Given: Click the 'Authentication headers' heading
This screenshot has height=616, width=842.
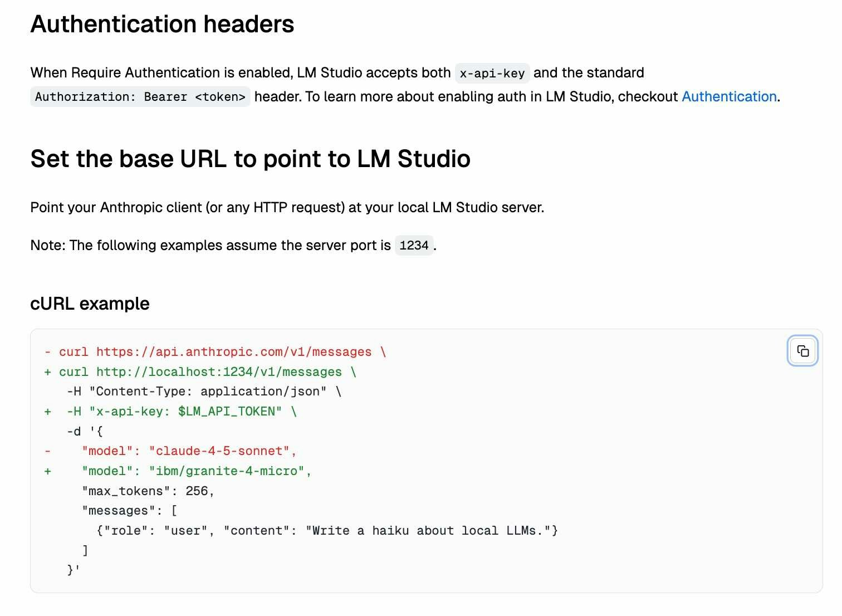Looking at the screenshot, I should pyautogui.click(x=162, y=24).
